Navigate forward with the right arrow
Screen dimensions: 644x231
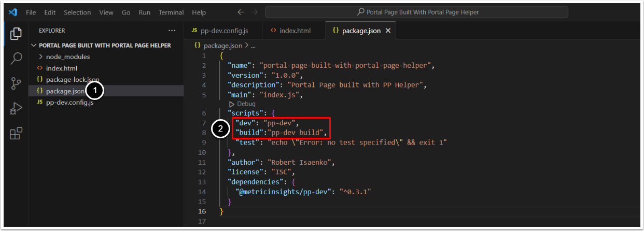coord(255,12)
